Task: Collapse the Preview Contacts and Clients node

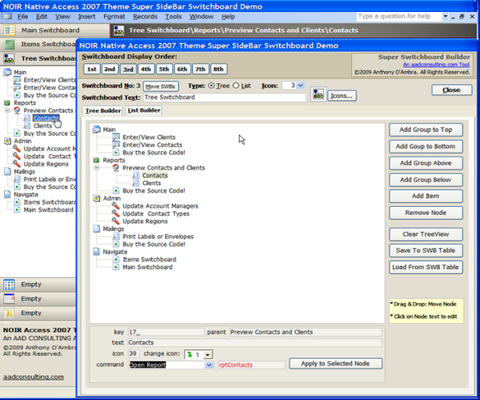Action: click(97, 168)
